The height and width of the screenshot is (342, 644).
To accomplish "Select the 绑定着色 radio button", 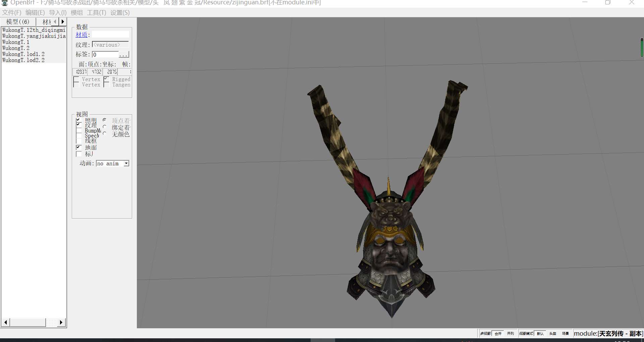I will [x=105, y=127].
